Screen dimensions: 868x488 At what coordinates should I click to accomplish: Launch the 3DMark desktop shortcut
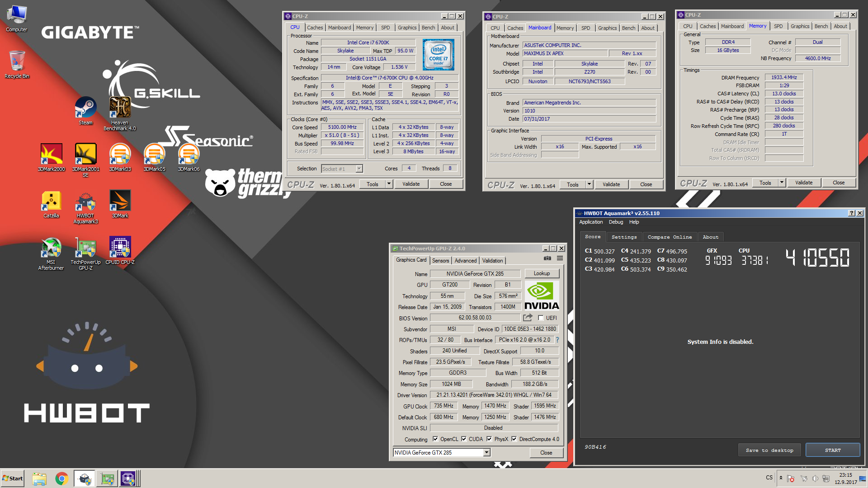tap(120, 204)
